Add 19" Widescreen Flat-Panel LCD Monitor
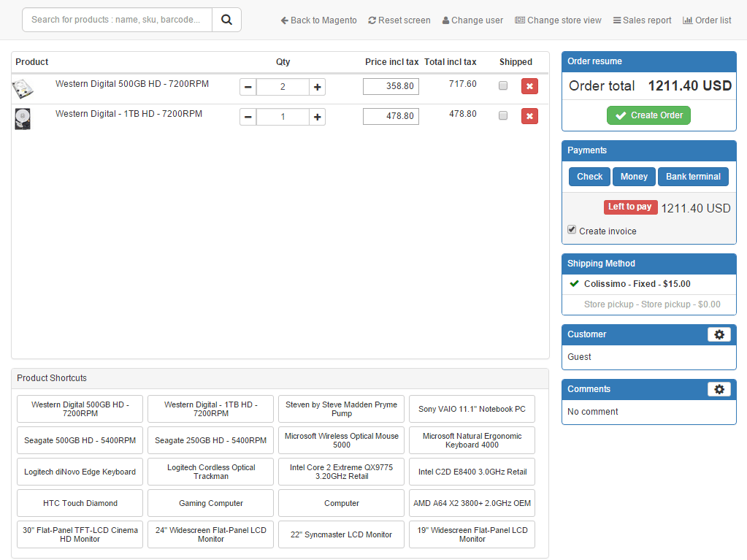The width and height of the screenshot is (747, 560). click(x=472, y=534)
